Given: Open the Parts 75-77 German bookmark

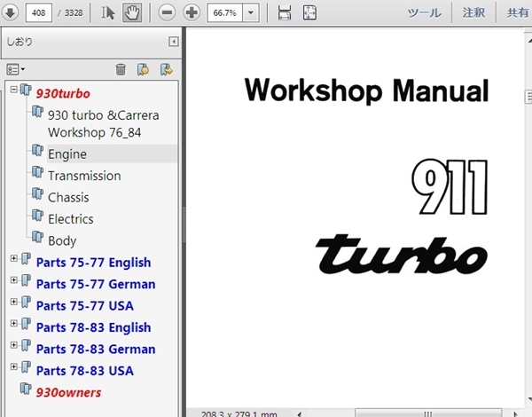Looking at the screenshot, I should pyautogui.click(x=96, y=284).
